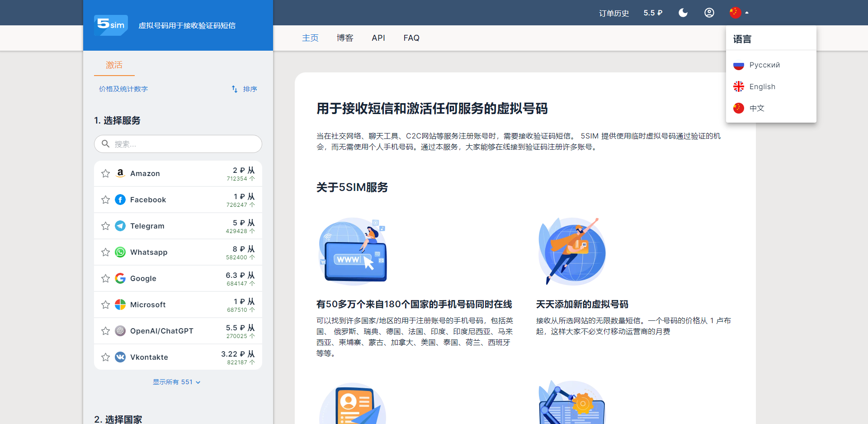Click the Google service icon
The height and width of the screenshot is (424, 868).
point(120,278)
